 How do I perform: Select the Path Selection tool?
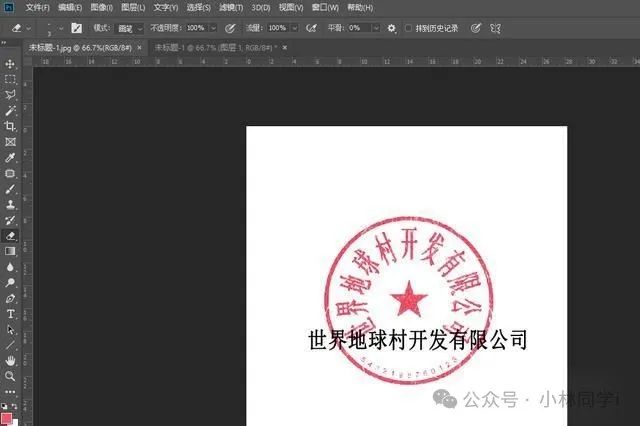click(x=10, y=329)
